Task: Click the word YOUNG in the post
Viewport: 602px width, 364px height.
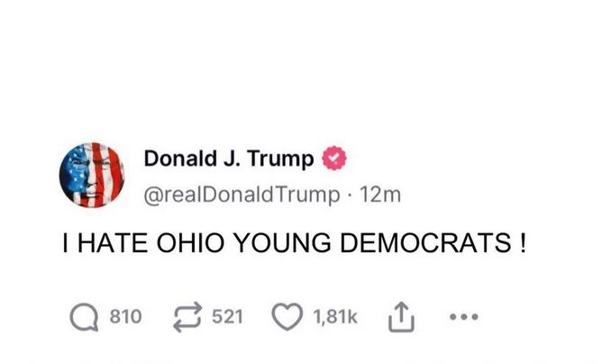Action: (282, 243)
